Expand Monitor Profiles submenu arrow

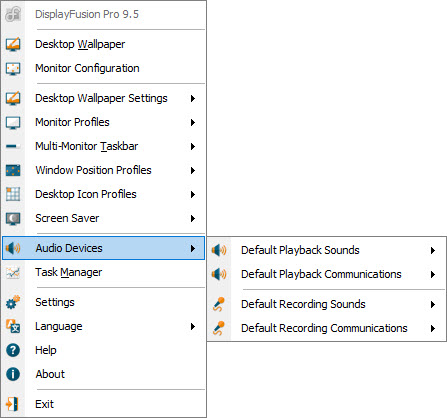[x=193, y=122]
